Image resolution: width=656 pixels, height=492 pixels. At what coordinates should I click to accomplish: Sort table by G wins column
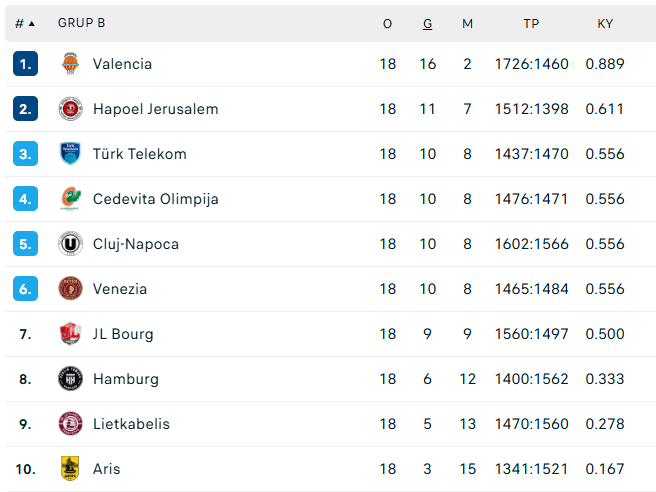click(427, 23)
